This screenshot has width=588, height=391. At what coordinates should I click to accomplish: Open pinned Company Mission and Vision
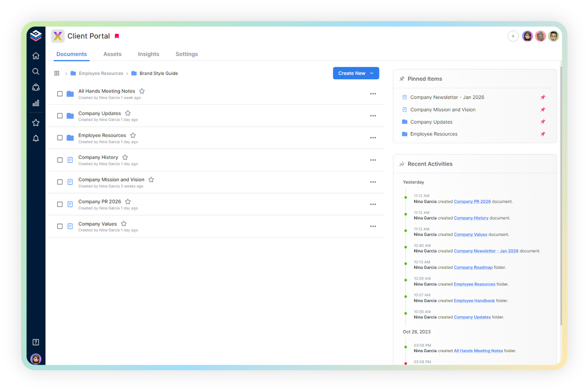[x=443, y=110]
